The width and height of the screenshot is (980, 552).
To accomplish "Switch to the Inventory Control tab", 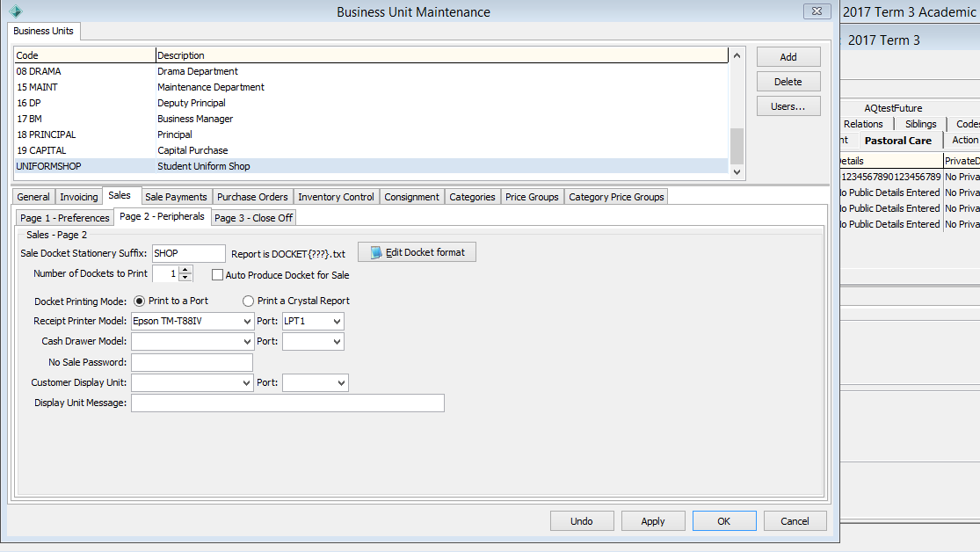I will pos(335,197).
